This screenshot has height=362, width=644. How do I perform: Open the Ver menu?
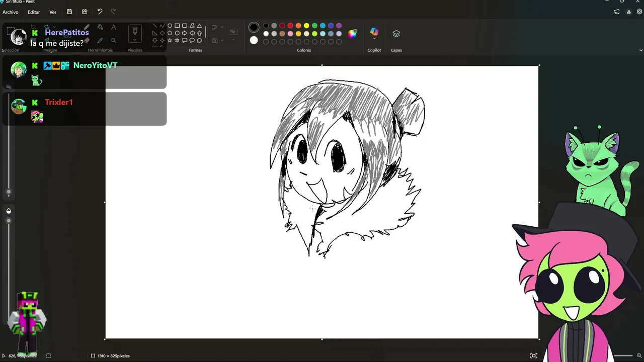pyautogui.click(x=53, y=12)
